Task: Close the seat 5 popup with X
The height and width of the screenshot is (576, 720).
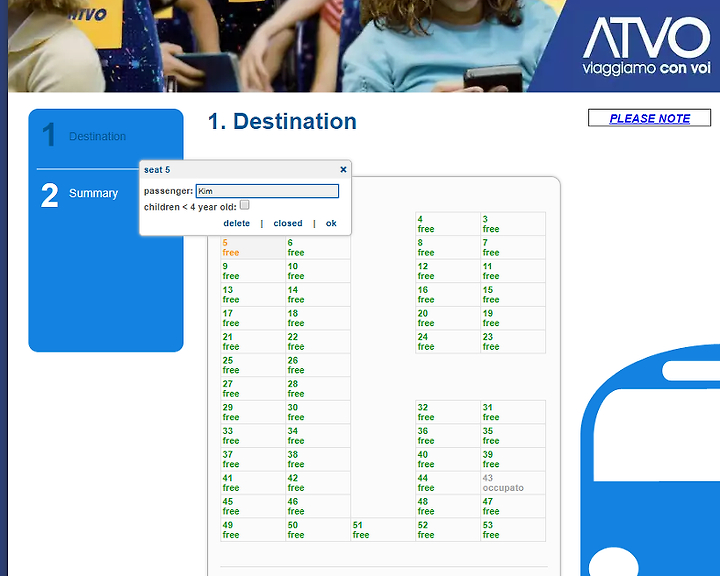Action: click(x=343, y=169)
